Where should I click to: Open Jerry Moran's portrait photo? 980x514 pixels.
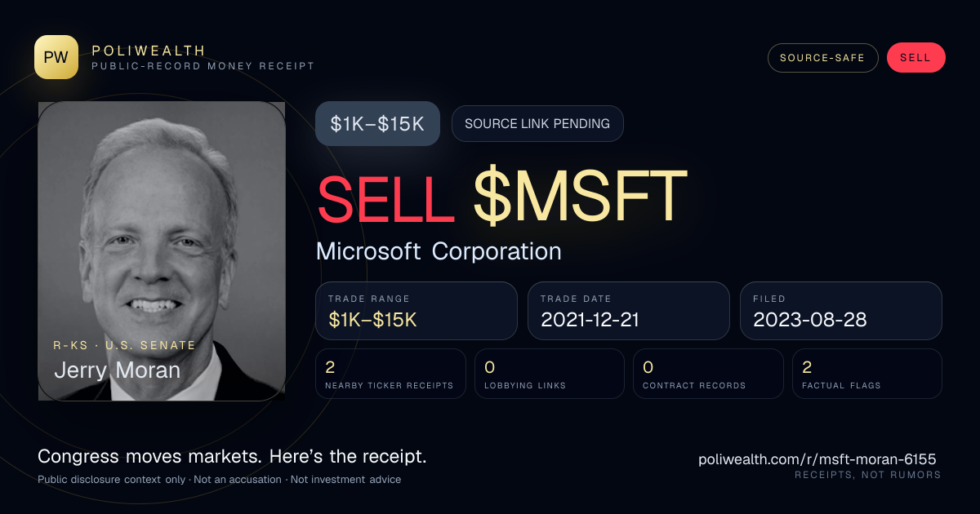(x=162, y=251)
